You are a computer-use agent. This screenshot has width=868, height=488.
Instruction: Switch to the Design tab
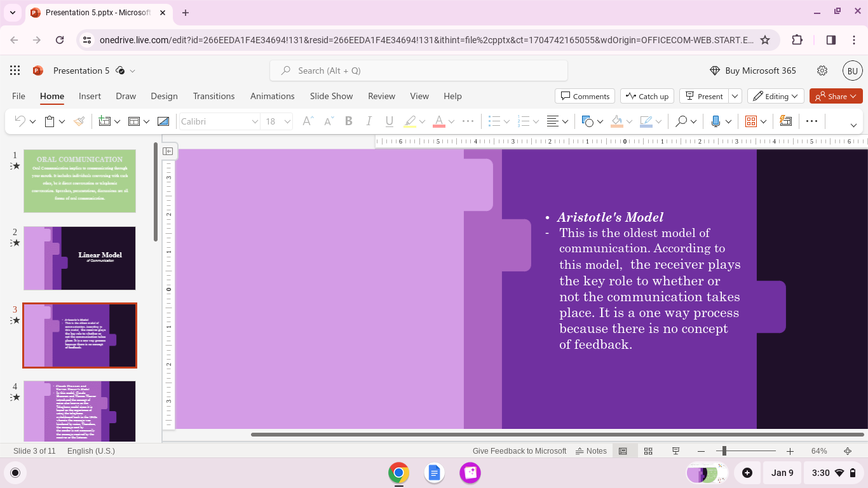click(x=164, y=97)
